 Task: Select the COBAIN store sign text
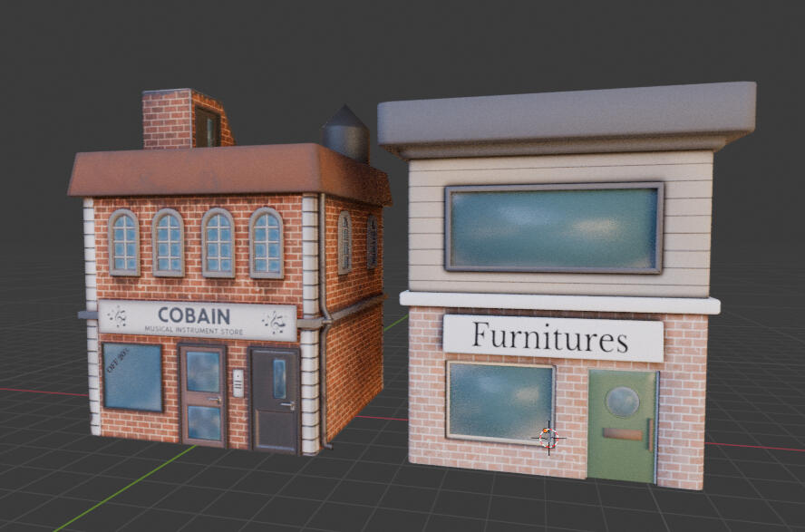(x=193, y=316)
